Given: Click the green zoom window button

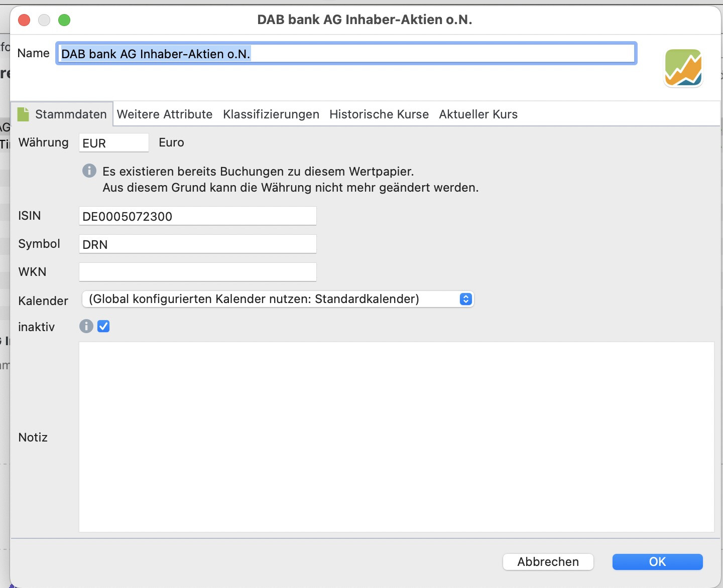Looking at the screenshot, I should pos(64,20).
